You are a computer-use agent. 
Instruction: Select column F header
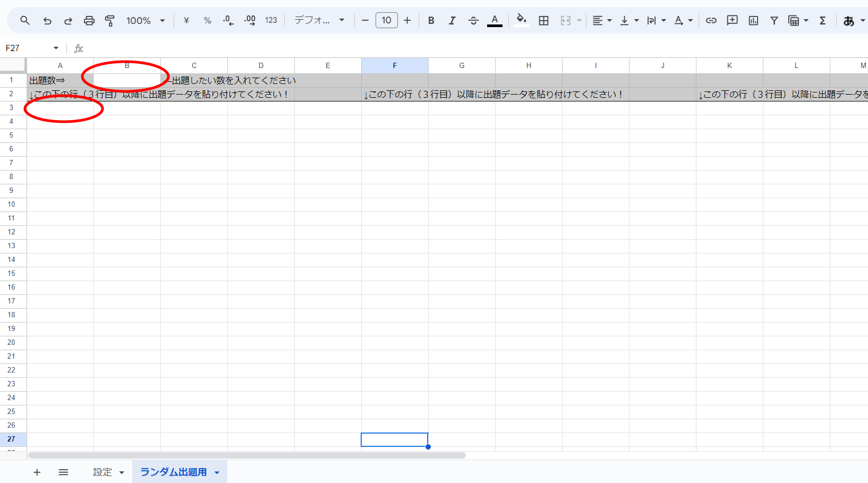395,65
